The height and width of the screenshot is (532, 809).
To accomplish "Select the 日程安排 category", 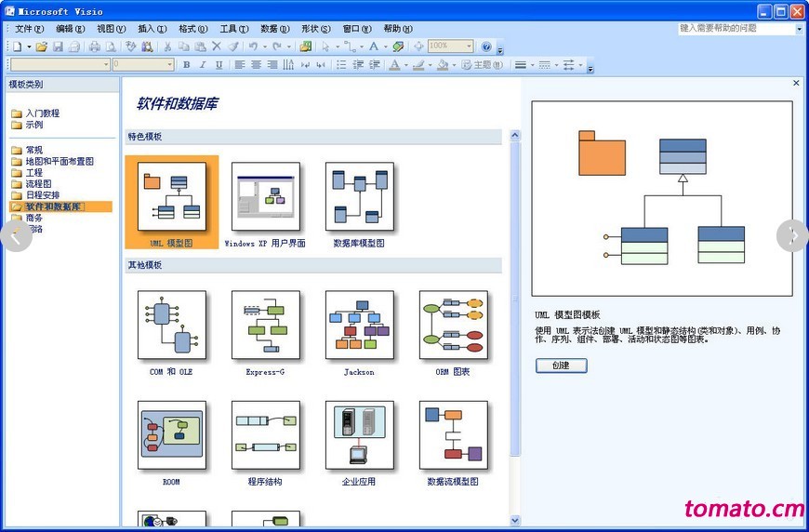I will [x=35, y=195].
